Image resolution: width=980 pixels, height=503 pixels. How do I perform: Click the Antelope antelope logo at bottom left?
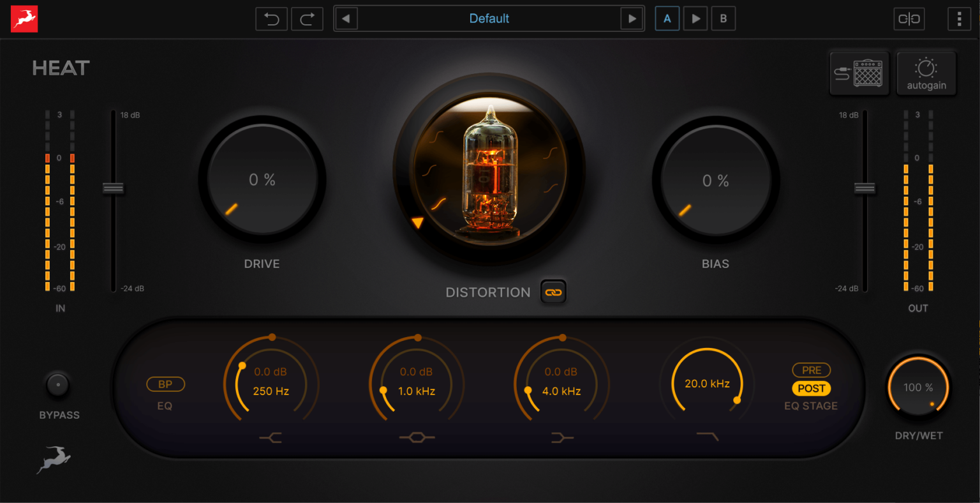tap(54, 461)
